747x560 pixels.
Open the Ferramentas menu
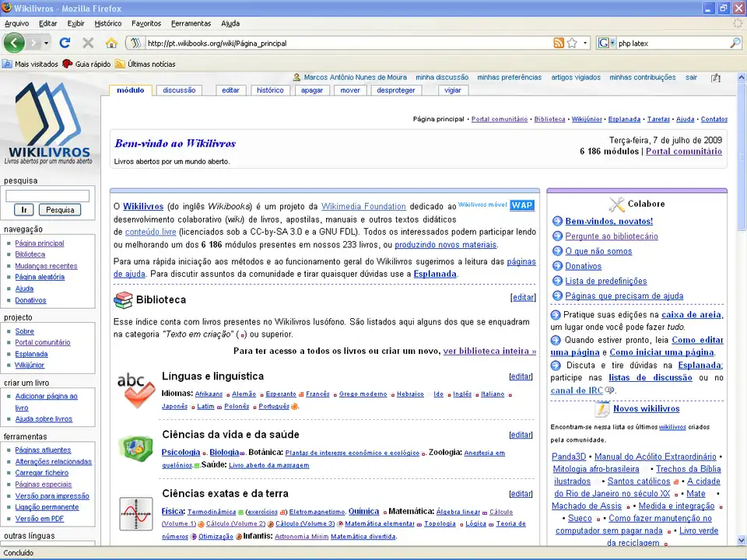tap(191, 23)
